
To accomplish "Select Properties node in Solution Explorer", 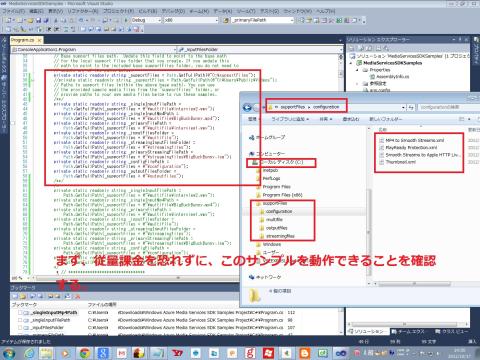I will coord(377,70).
